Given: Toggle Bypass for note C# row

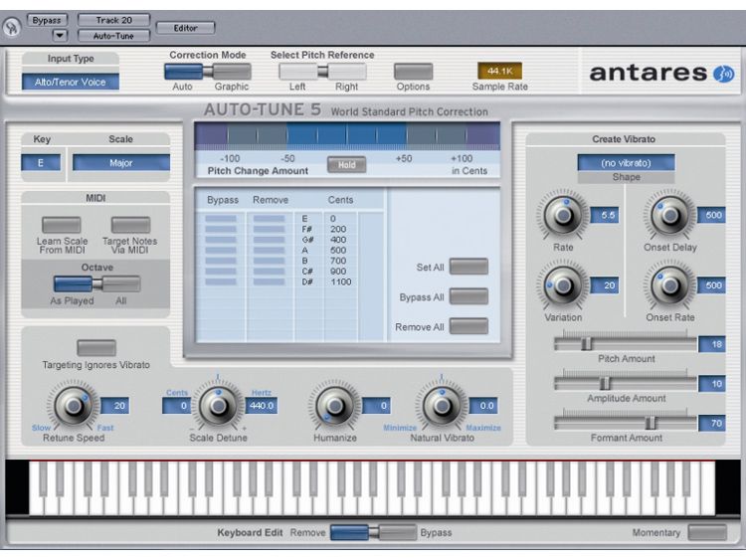Looking at the screenshot, I should [x=220, y=272].
